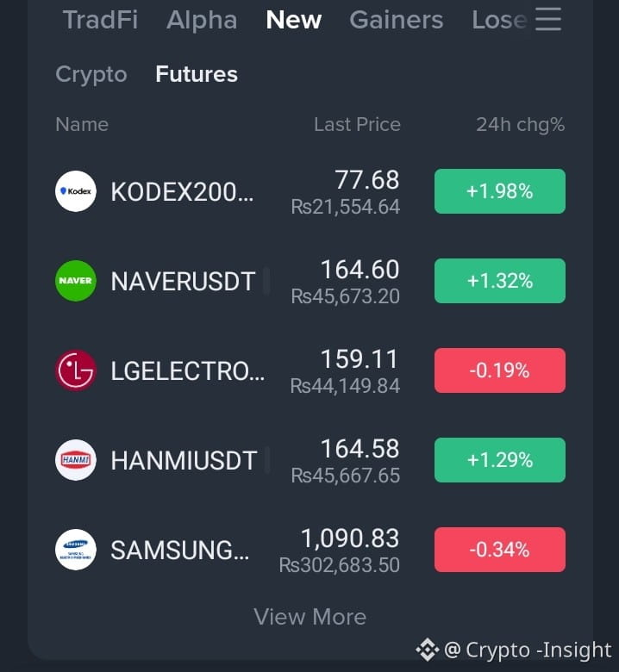
Task: Select the Futures sub-tab
Action: tap(197, 74)
